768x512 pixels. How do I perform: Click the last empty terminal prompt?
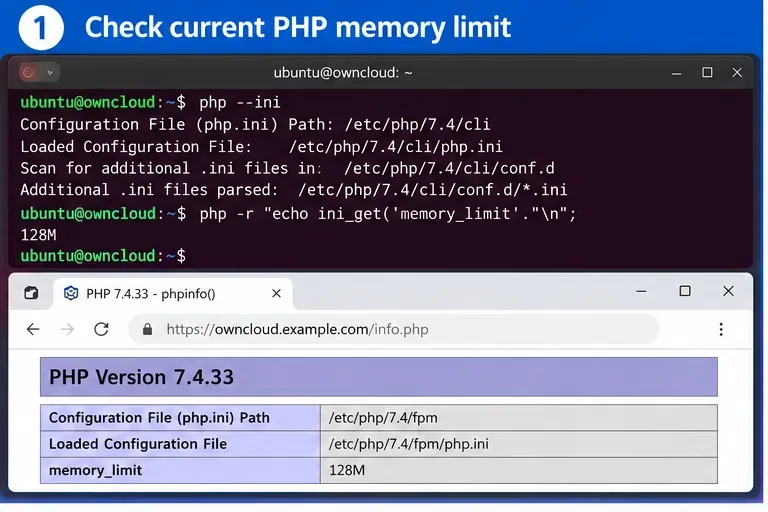click(103, 256)
